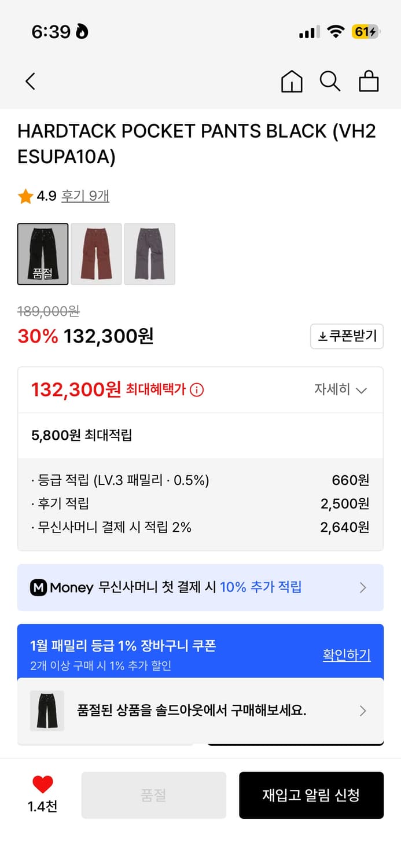This screenshot has width=401, height=868.
Task: Expand the sold-out purchase banner arrow
Action: click(363, 711)
